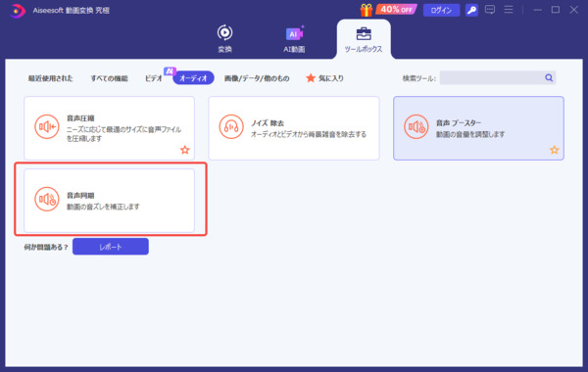Show the 最近使用された recent tools category

[x=51, y=78]
